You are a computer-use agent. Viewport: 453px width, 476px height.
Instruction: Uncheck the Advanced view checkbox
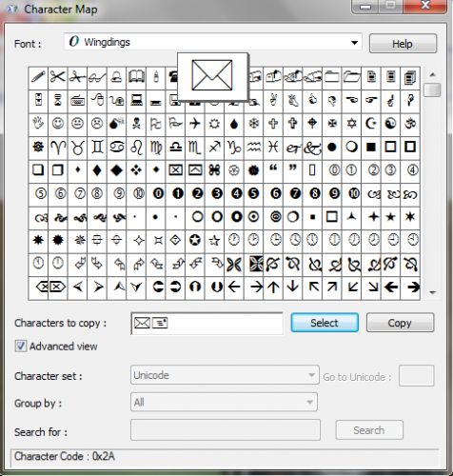pos(21,346)
